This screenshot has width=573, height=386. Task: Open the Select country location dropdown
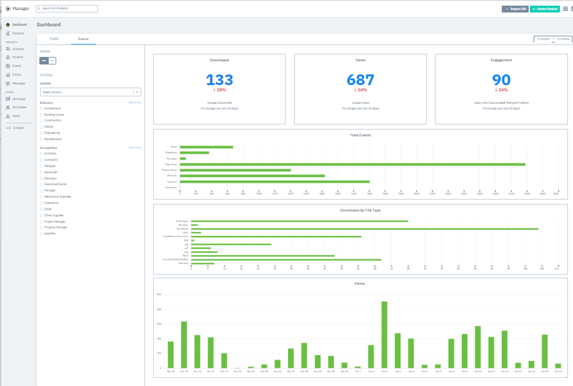pyautogui.click(x=90, y=92)
